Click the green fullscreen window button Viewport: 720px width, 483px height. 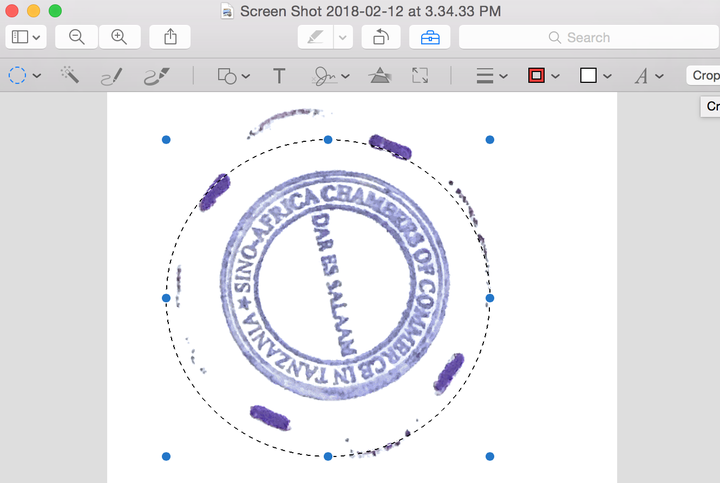click(55, 11)
